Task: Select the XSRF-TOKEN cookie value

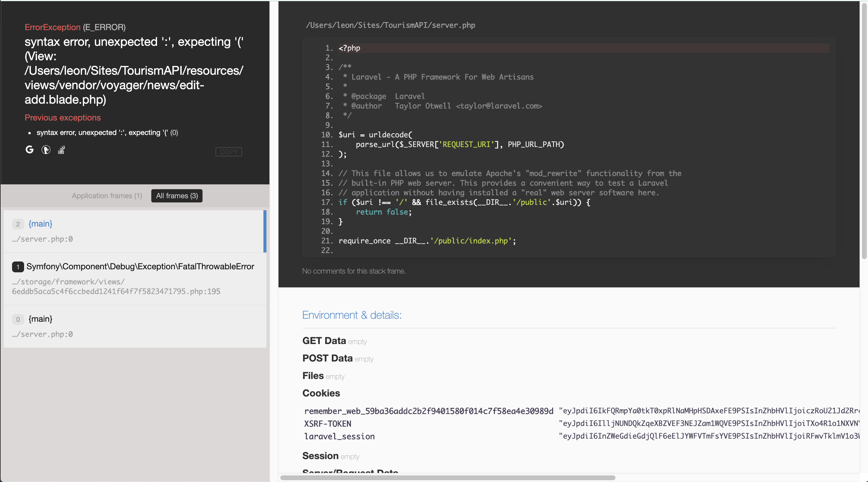Action: pos(677,424)
